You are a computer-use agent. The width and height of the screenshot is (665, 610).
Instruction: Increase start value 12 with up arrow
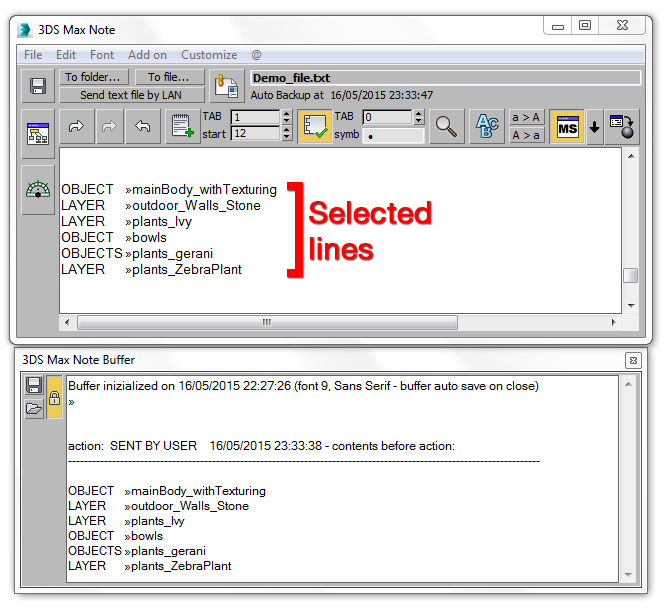tap(287, 129)
